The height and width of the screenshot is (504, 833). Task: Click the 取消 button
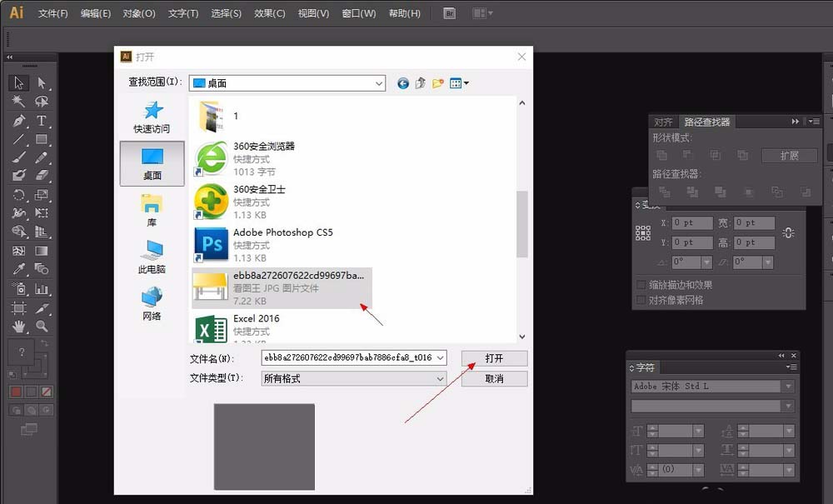pyautogui.click(x=494, y=379)
